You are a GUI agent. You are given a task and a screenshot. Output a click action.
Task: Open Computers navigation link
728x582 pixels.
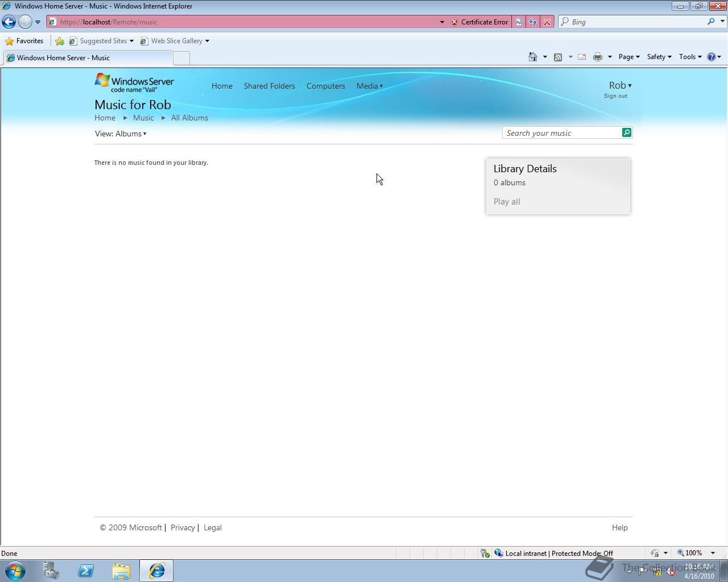pyautogui.click(x=326, y=86)
